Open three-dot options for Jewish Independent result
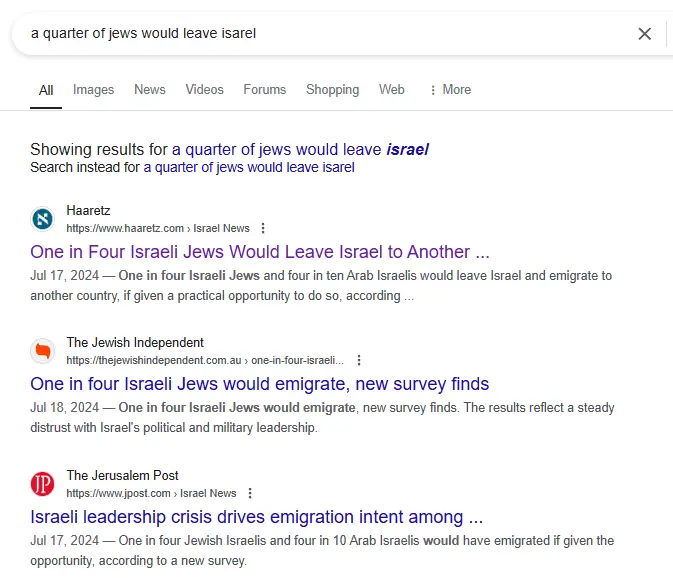Image resolution: width=673 pixels, height=578 pixels. click(x=359, y=360)
